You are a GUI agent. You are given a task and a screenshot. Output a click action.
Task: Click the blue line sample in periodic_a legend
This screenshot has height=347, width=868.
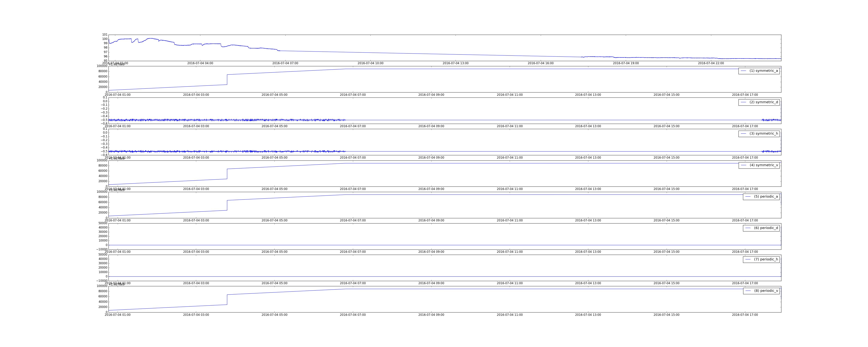click(748, 197)
